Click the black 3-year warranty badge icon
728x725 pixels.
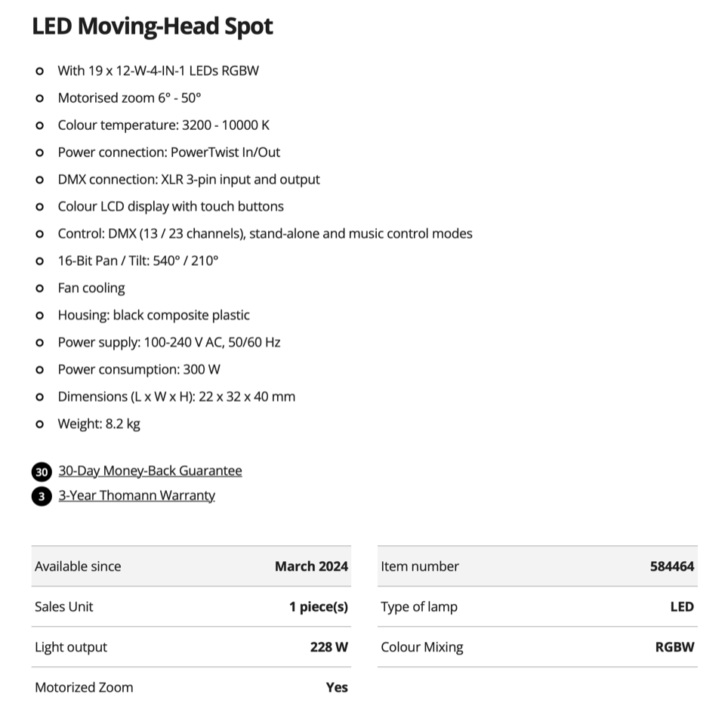[42, 496]
